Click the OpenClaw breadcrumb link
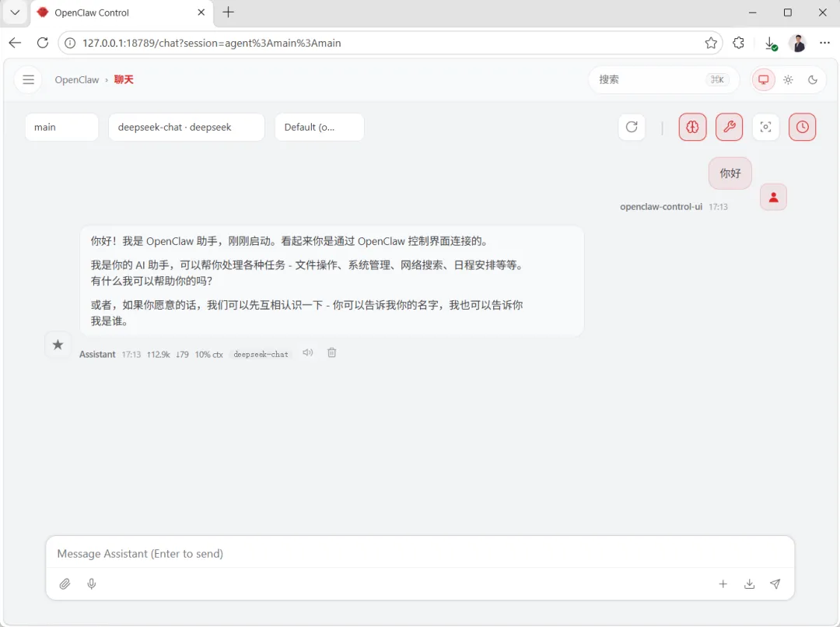The height and width of the screenshot is (627, 840). 76,80
